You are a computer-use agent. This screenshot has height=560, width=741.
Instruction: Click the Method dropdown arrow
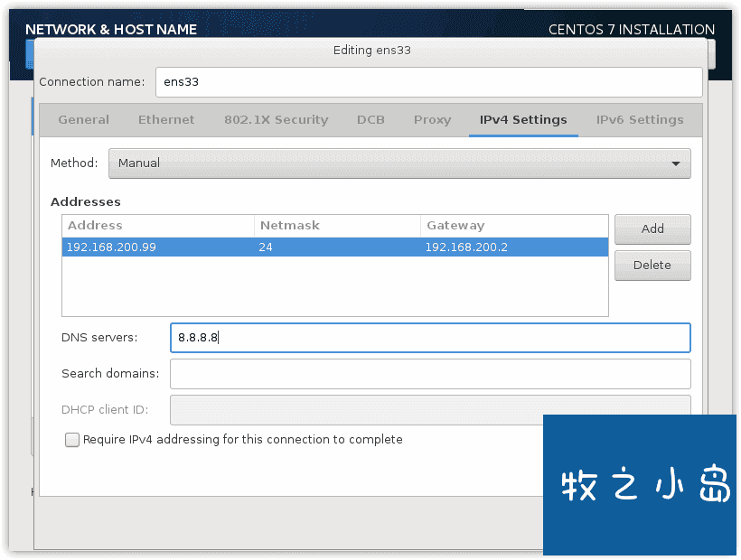pos(676,163)
